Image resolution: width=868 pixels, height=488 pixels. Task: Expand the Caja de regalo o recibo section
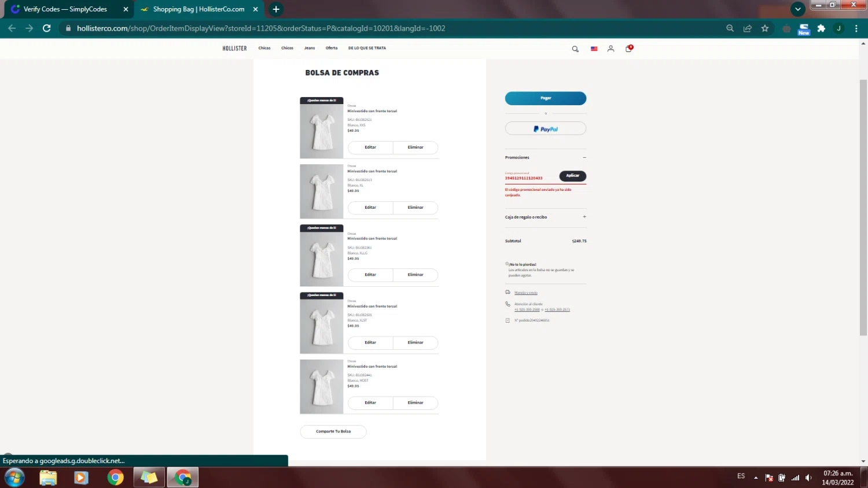[584, 217]
